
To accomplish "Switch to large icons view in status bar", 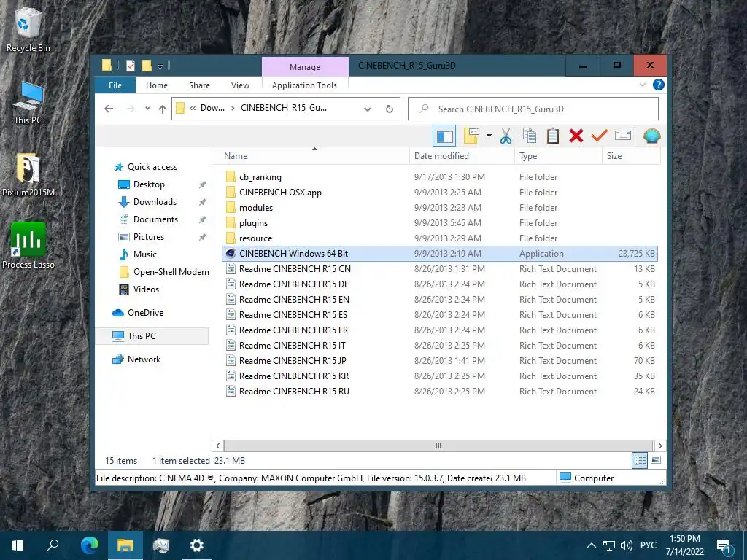I will pyautogui.click(x=656, y=460).
